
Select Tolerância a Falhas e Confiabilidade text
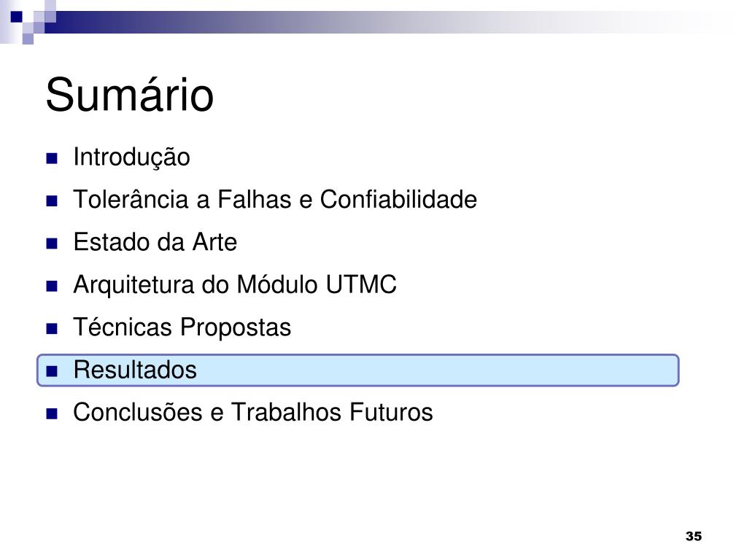[x=275, y=199]
